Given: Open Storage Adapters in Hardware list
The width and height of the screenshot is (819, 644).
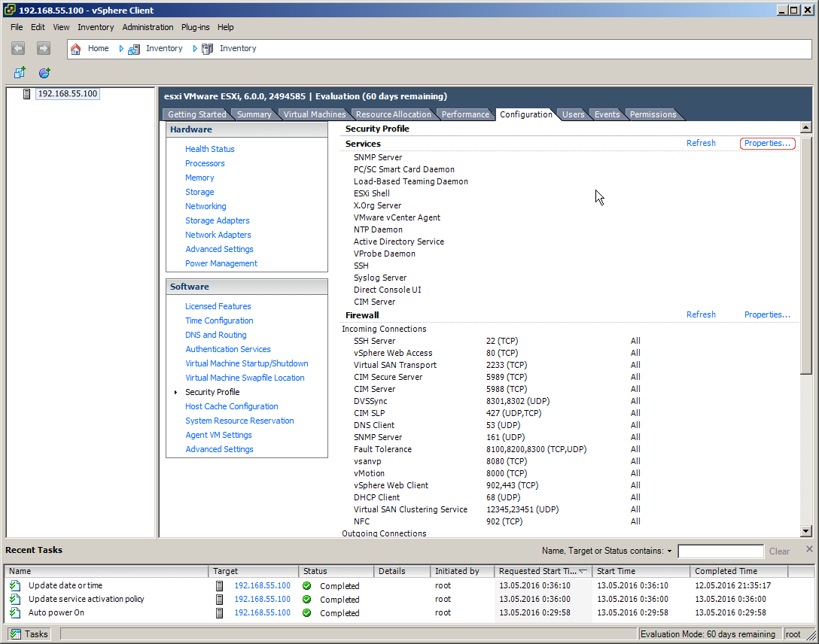Looking at the screenshot, I should pos(218,220).
